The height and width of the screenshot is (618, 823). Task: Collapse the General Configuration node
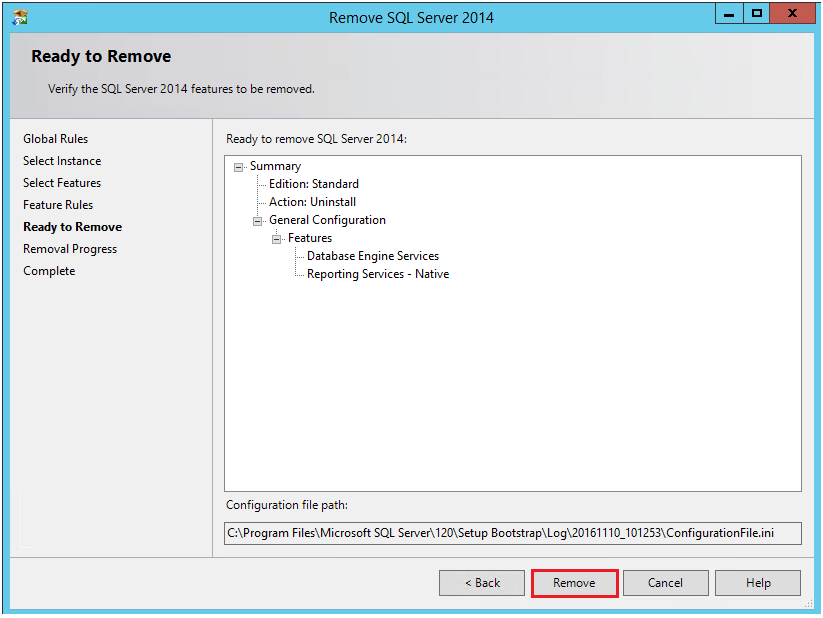coord(257,222)
